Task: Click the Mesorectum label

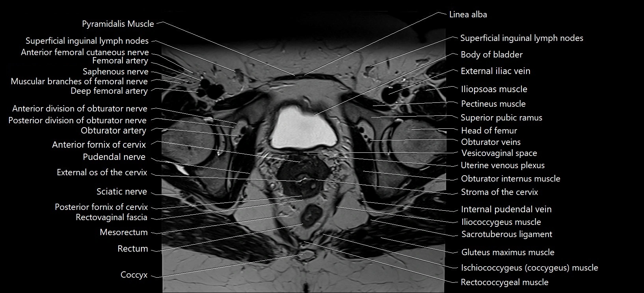Action: point(124,232)
